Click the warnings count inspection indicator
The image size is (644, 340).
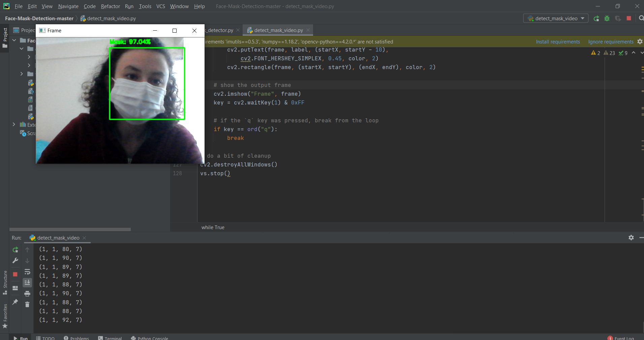tap(595, 53)
